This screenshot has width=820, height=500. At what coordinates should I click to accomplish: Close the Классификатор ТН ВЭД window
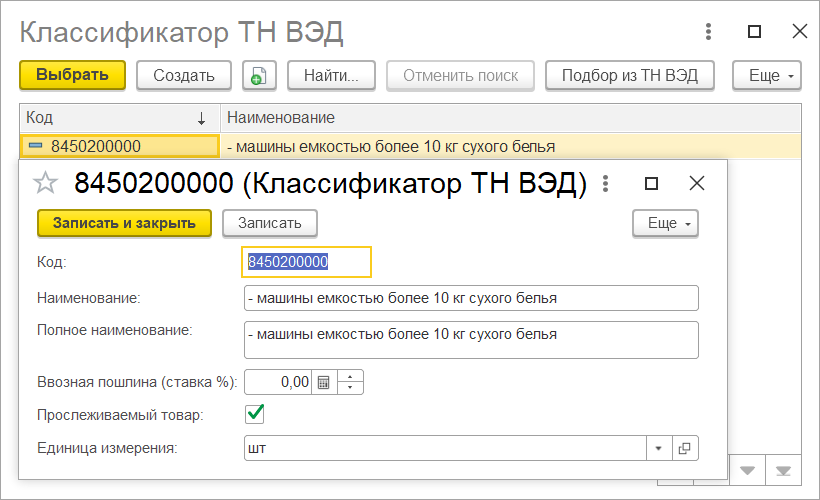coord(800,31)
